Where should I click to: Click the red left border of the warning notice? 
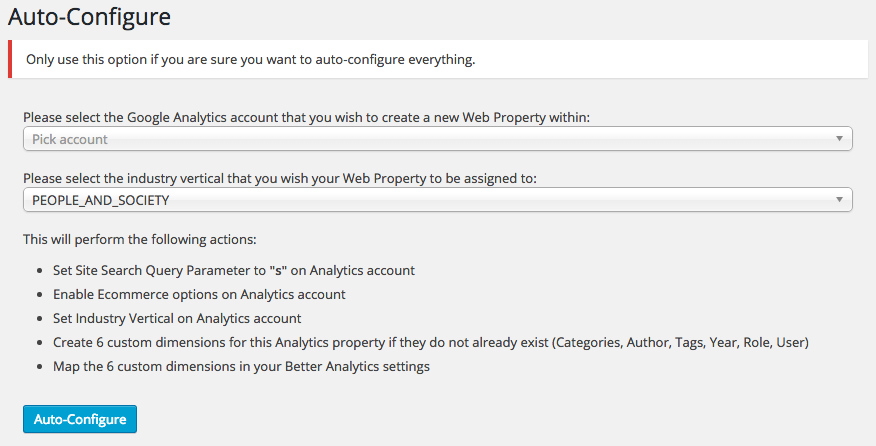pyautogui.click(x=10, y=59)
